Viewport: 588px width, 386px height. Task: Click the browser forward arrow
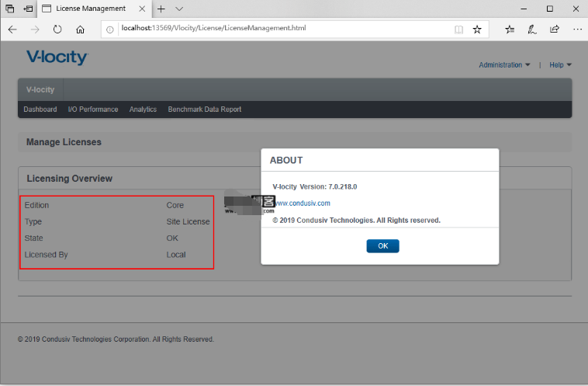click(35, 30)
